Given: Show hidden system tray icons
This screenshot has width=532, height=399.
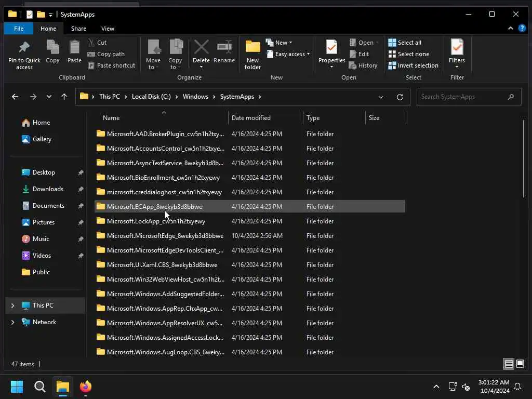Looking at the screenshot, I should [x=436, y=387].
